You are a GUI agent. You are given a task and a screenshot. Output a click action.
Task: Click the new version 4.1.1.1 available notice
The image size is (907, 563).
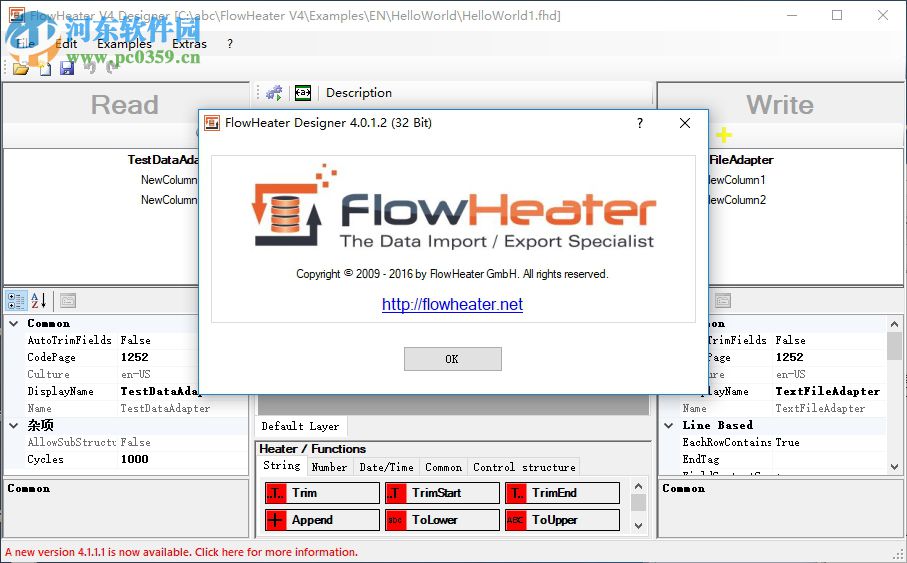pyautogui.click(x=182, y=552)
